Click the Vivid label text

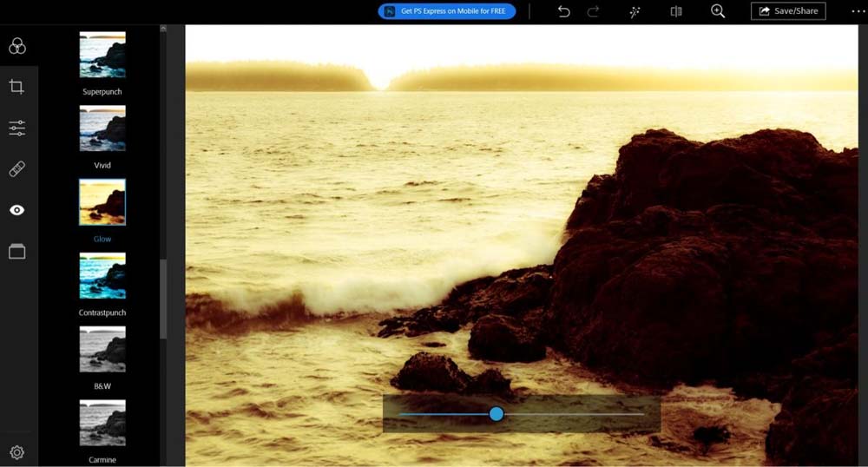102,166
